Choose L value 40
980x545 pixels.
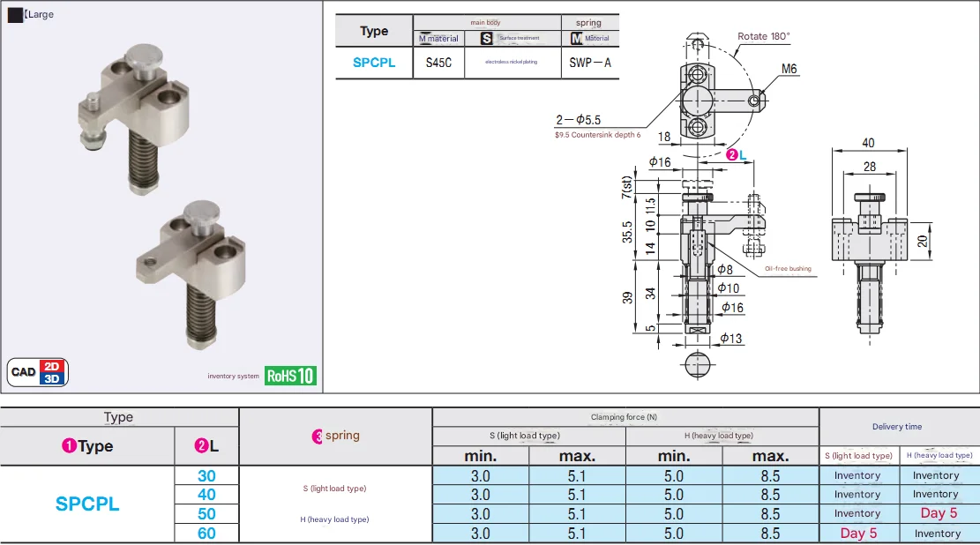click(x=206, y=495)
